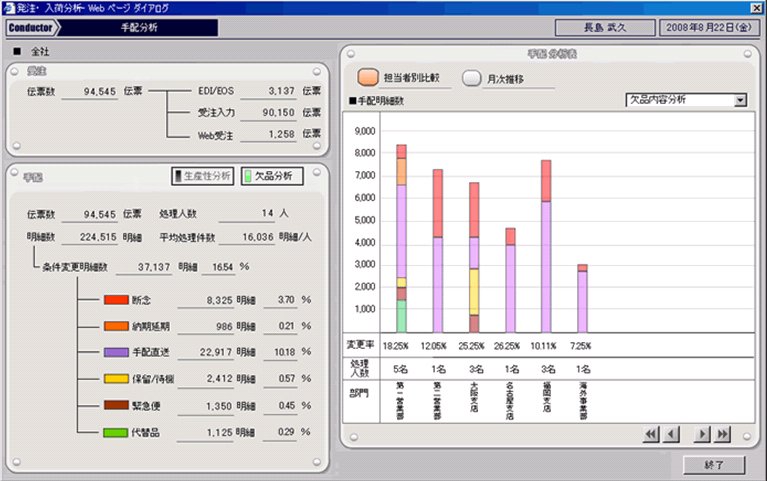Click the 終了 button
The height and width of the screenshot is (481, 767).
tap(714, 465)
